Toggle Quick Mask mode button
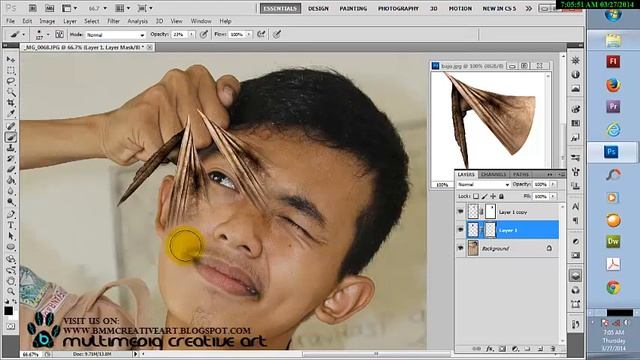 (x=11, y=327)
